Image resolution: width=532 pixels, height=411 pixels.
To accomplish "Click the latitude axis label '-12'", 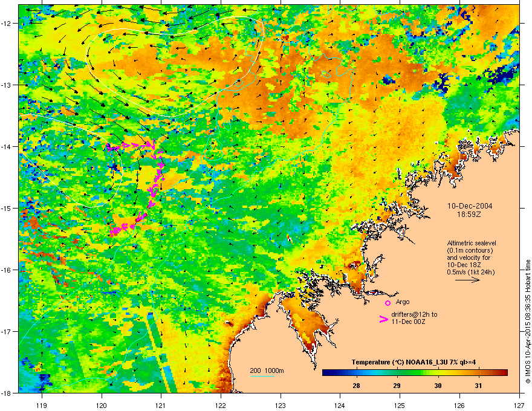I will coord(6,23).
